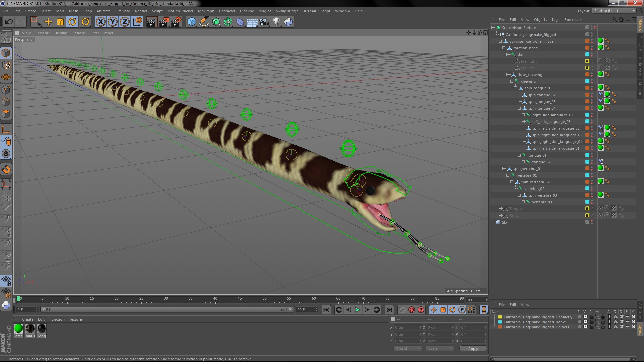Open the Simulate menu

[x=122, y=11]
